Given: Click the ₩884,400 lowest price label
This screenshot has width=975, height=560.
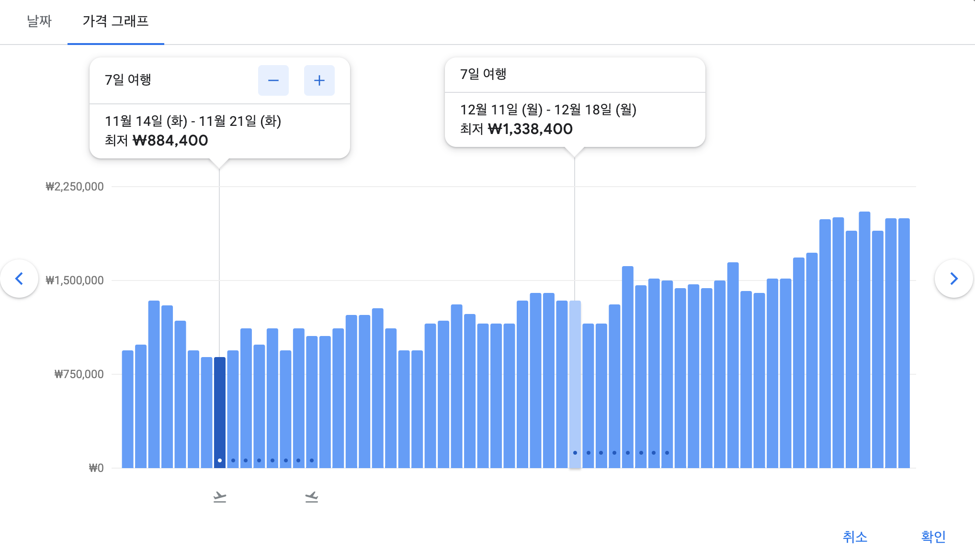Looking at the screenshot, I should click(x=170, y=140).
